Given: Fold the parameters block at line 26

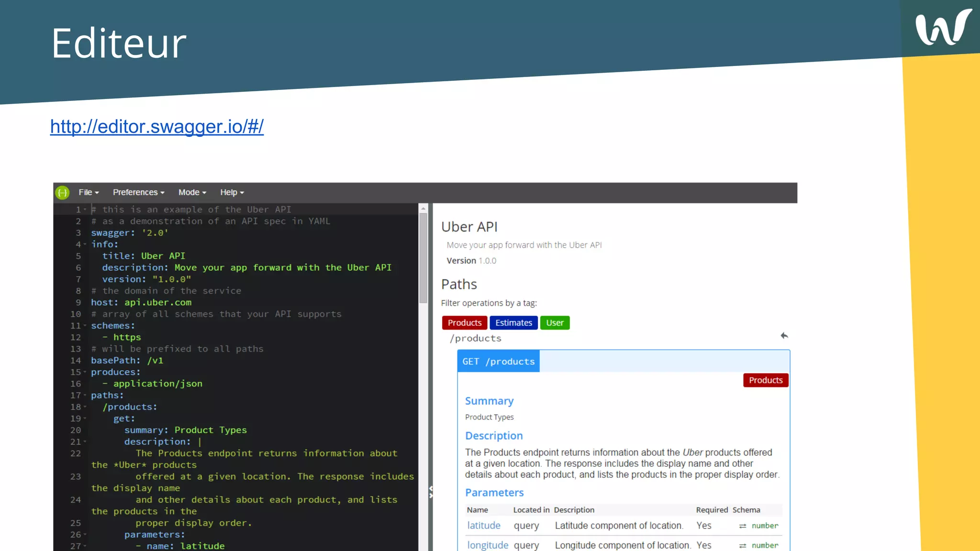Looking at the screenshot, I should point(85,535).
